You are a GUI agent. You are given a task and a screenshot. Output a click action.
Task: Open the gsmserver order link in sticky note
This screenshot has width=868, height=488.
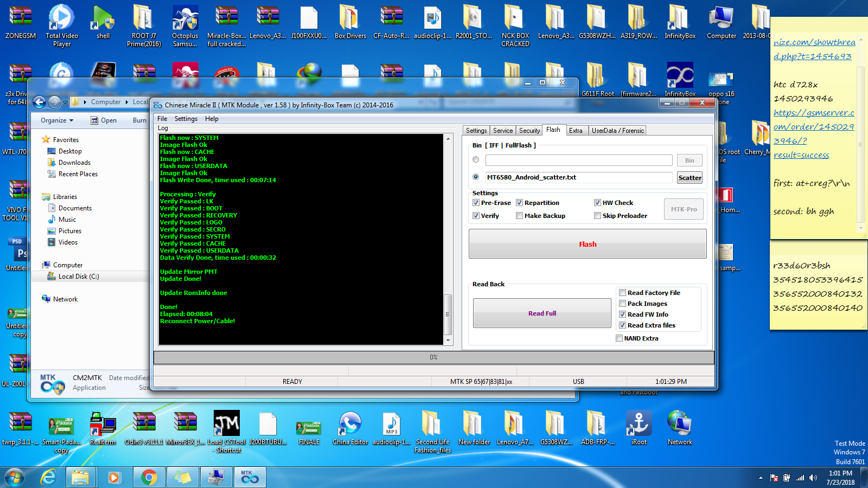[x=814, y=134]
